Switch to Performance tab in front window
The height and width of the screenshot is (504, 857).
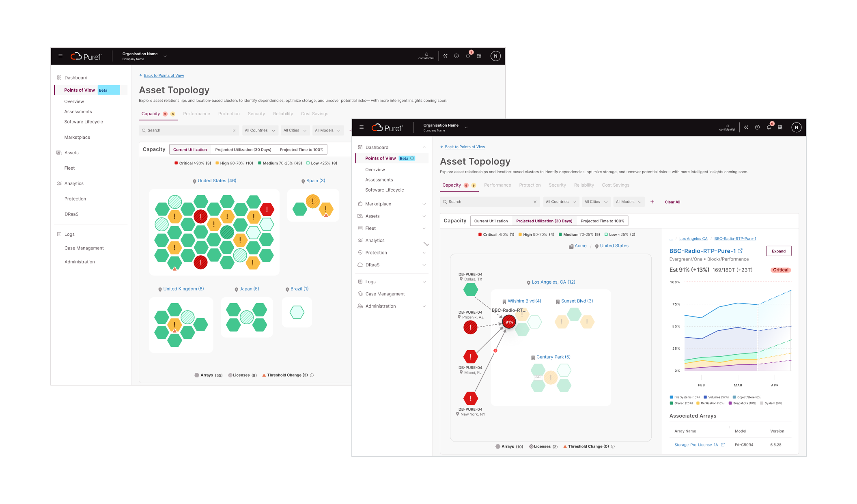click(x=497, y=185)
